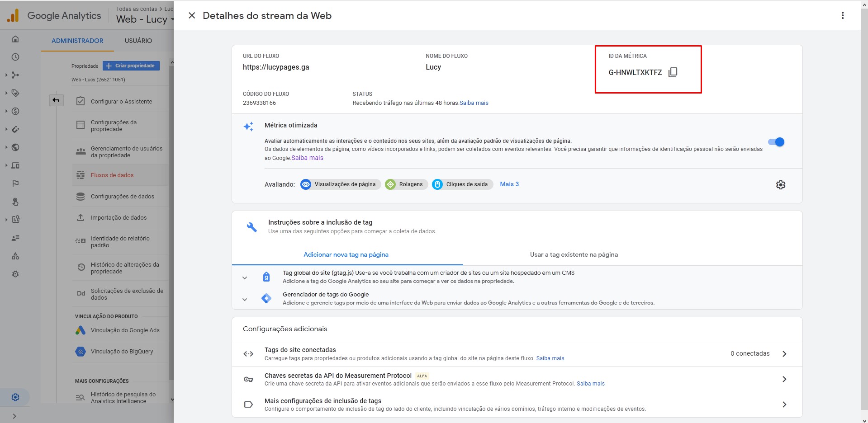This screenshot has width=868, height=423.
Task: Click the stream code 2369338166
Action: click(259, 103)
